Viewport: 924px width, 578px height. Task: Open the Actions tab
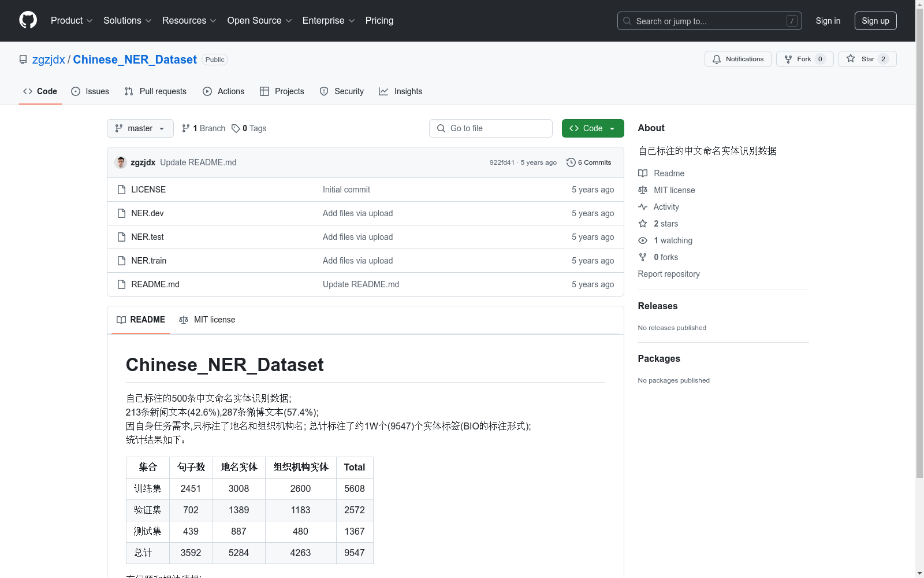click(x=223, y=91)
